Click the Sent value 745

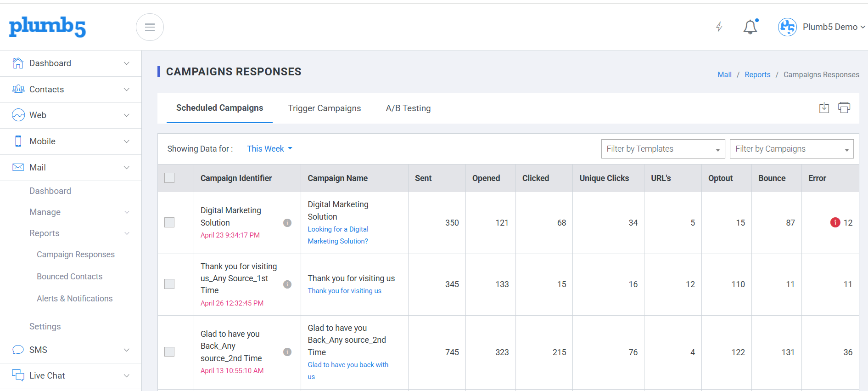pyautogui.click(x=452, y=352)
